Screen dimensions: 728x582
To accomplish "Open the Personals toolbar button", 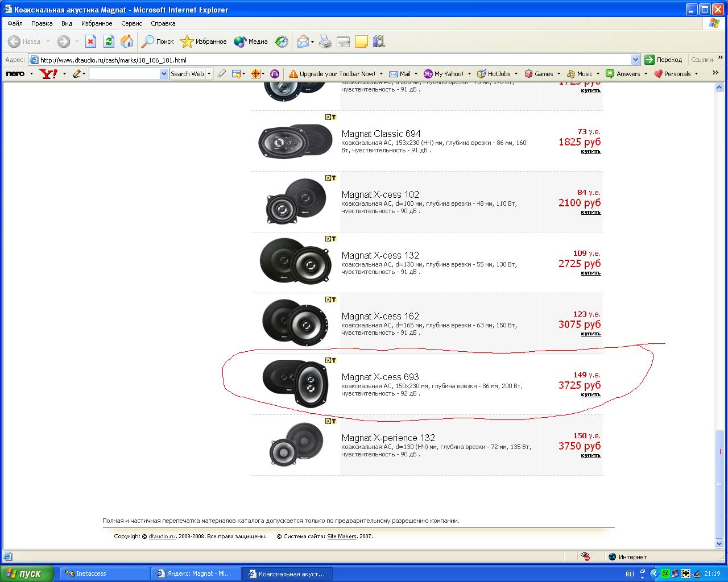I will click(672, 74).
